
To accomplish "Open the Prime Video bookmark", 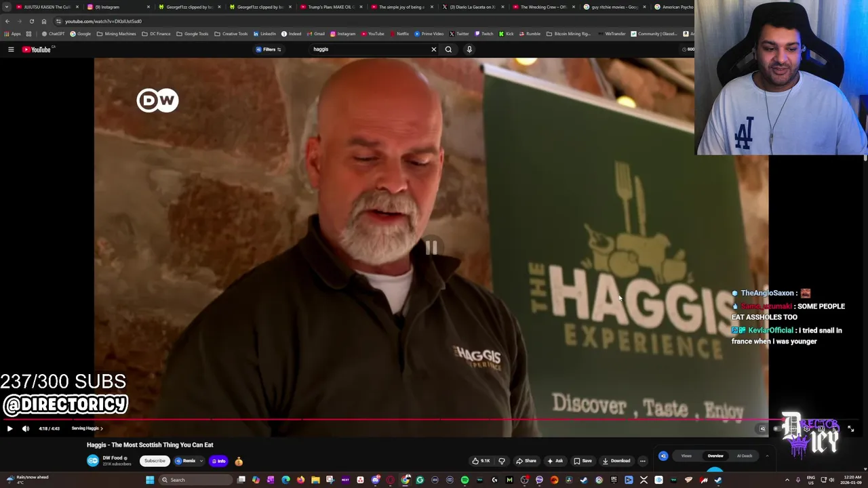I will click(429, 34).
